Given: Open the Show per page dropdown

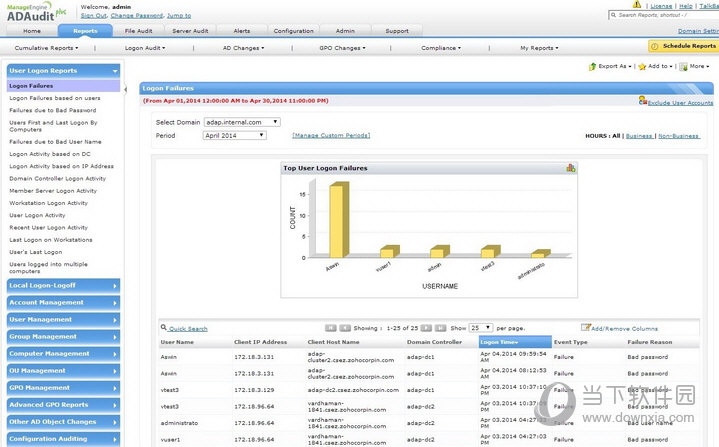Looking at the screenshot, I should point(481,328).
